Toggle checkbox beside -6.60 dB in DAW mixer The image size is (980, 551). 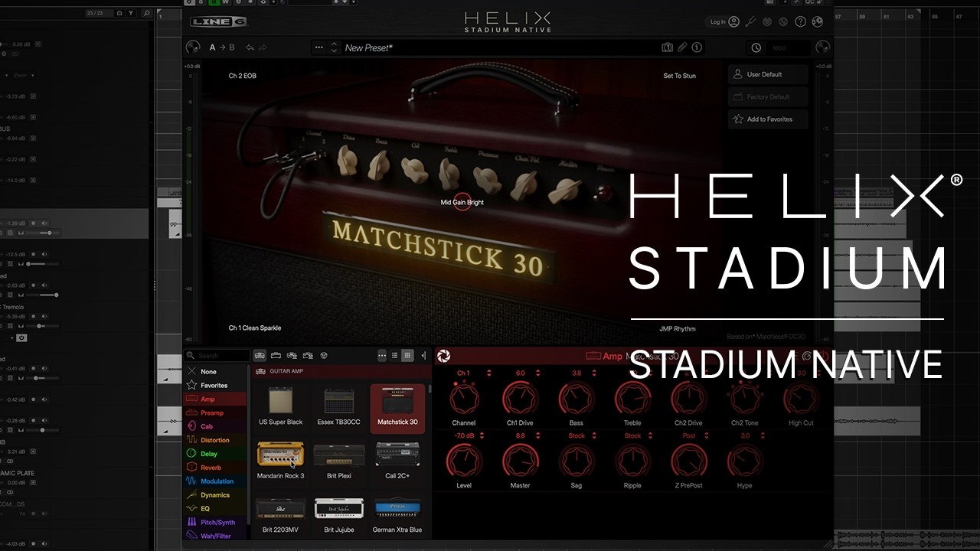(x=33, y=117)
